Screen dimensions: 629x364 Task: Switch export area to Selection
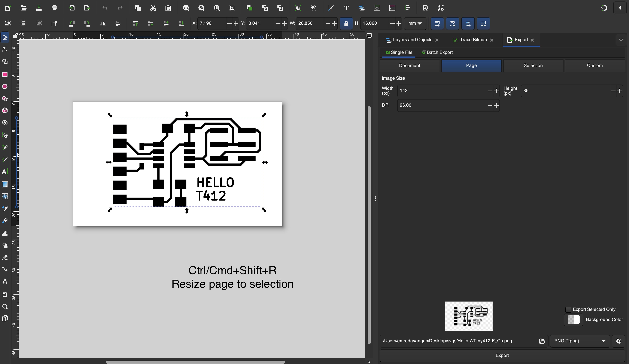tap(533, 66)
